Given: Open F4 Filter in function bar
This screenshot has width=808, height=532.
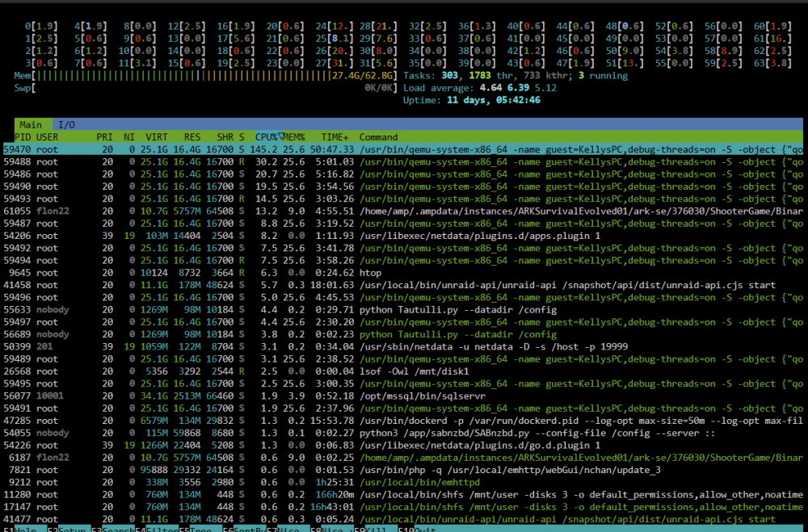Looking at the screenshot, I should (x=157, y=529).
